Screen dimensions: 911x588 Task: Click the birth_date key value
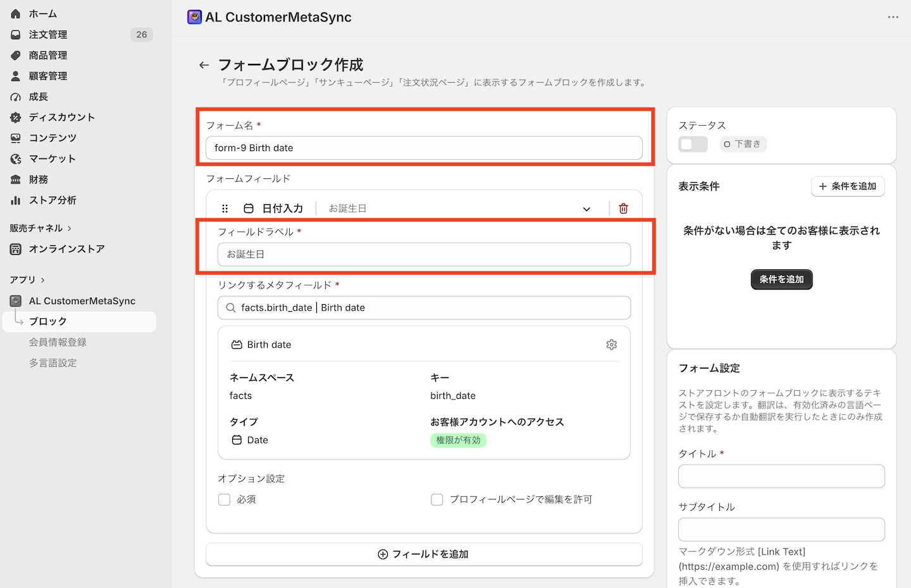[453, 396]
